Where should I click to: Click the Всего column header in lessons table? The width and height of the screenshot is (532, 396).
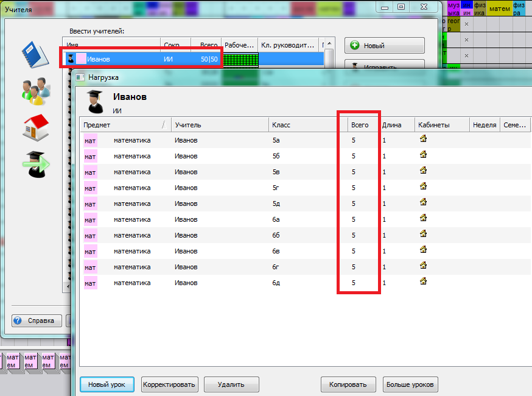click(x=359, y=125)
